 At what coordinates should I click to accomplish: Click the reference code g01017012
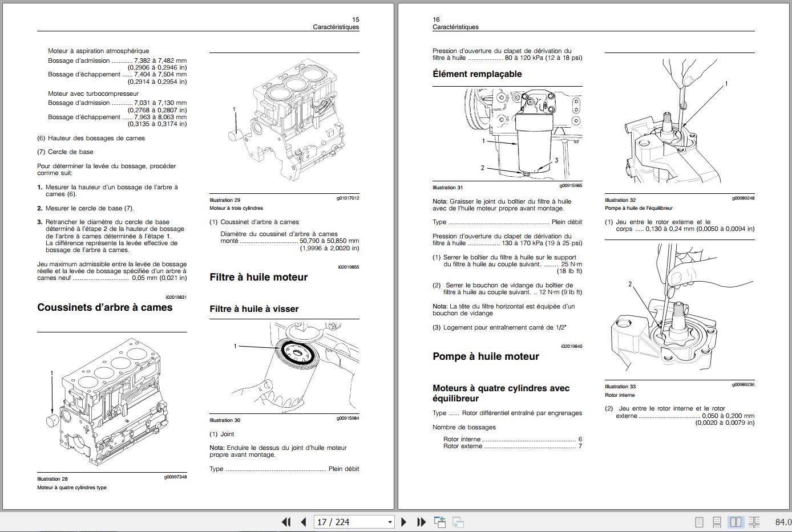347,198
